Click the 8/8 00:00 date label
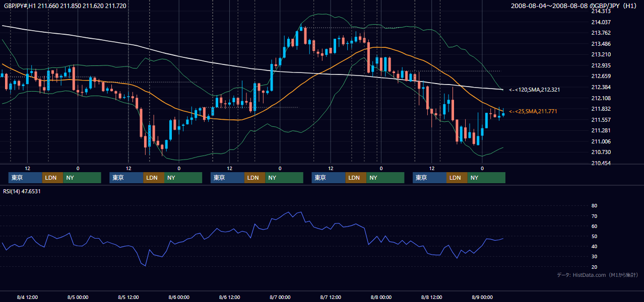Viewport: 644px width, 302px height. (x=381, y=297)
